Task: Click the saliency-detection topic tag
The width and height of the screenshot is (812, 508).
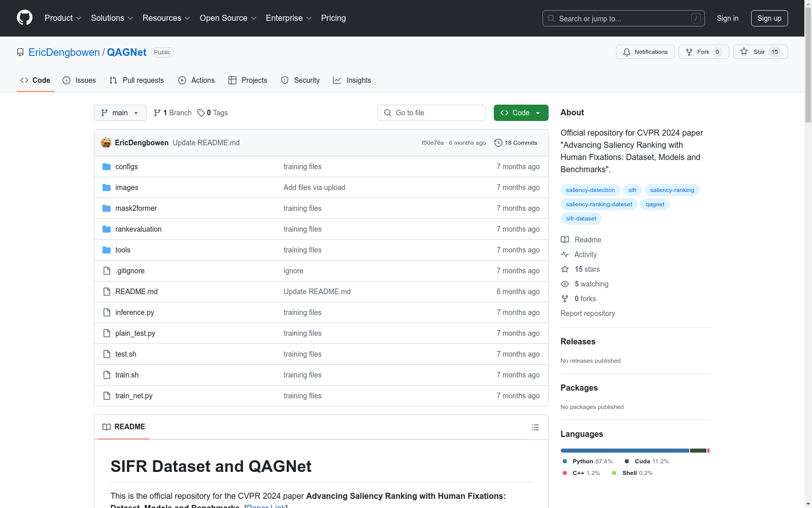Action: pos(590,190)
